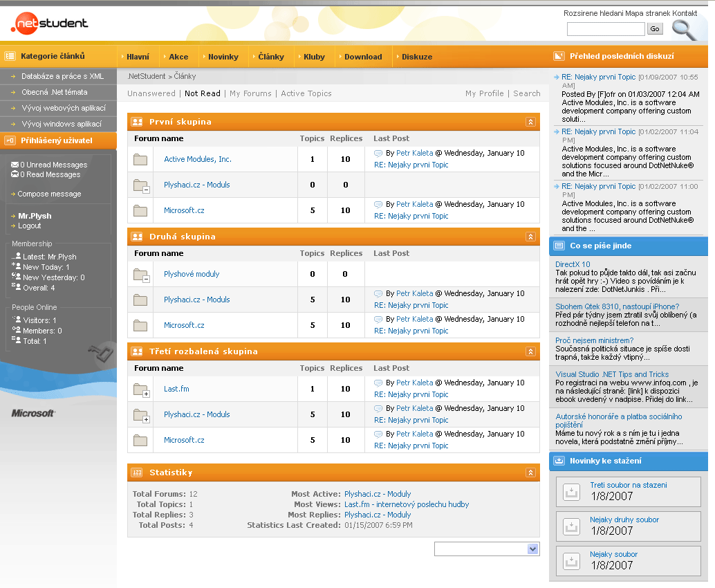Click Novinky ke stažení header icon
The image size is (715, 588).
pos(559,461)
